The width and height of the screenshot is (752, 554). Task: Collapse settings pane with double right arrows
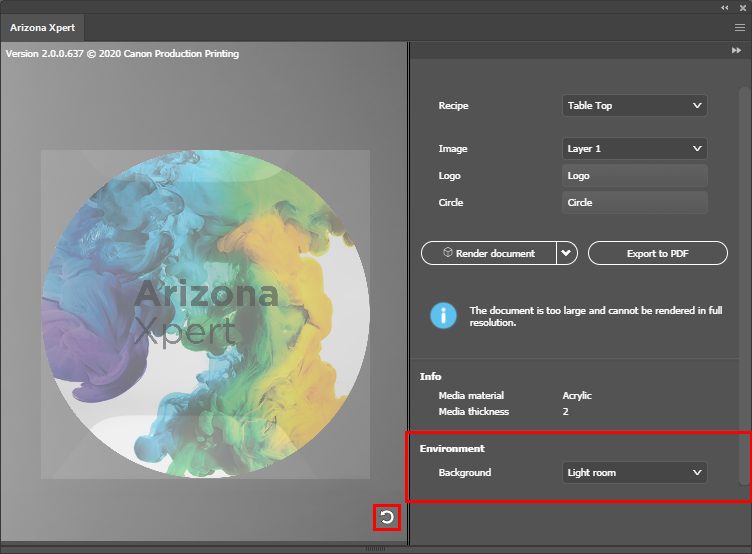point(736,50)
